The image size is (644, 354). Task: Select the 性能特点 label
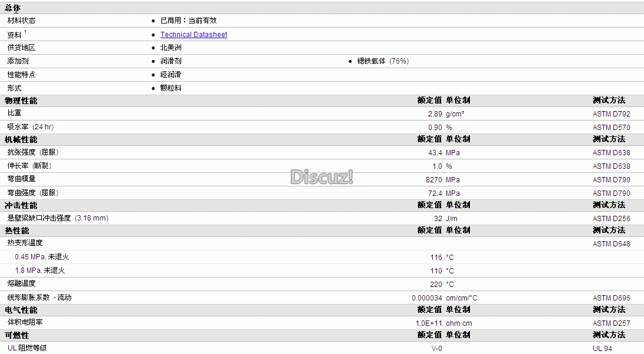[x=21, y=75]
